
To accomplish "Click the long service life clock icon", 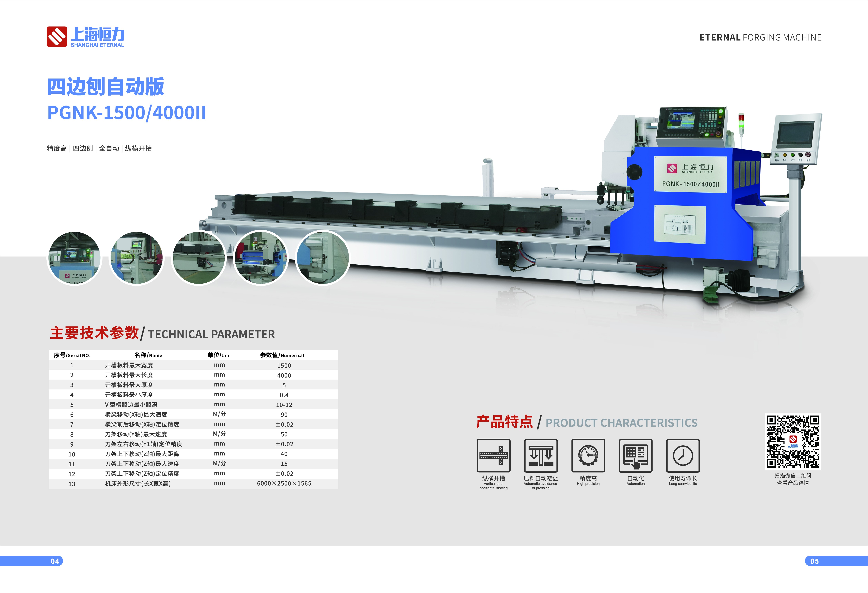I will (683, 456).
